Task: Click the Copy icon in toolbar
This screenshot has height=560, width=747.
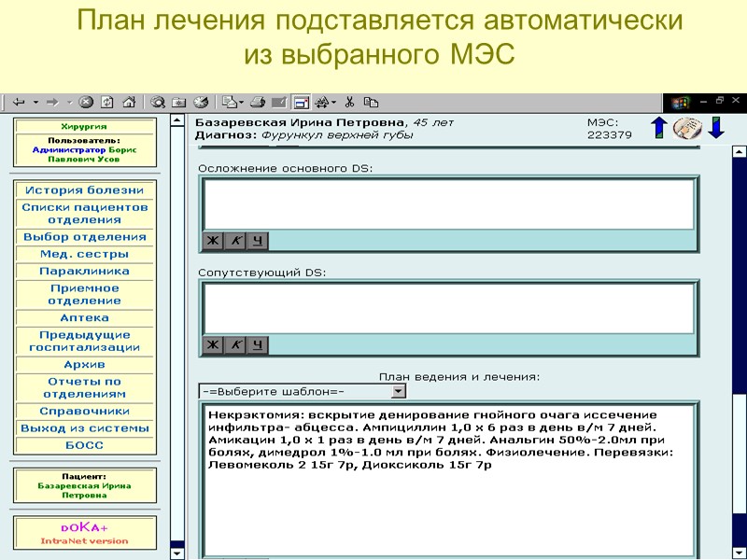Action: coord(371,102)
